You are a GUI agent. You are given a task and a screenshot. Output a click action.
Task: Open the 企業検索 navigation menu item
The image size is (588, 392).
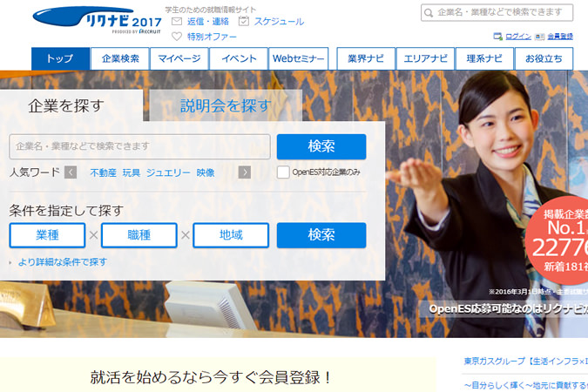(x=120, y=58)
